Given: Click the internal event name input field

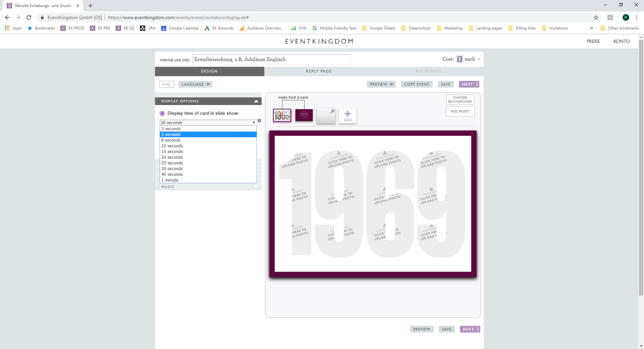Looking at the screenshot, I should (271, 59).
